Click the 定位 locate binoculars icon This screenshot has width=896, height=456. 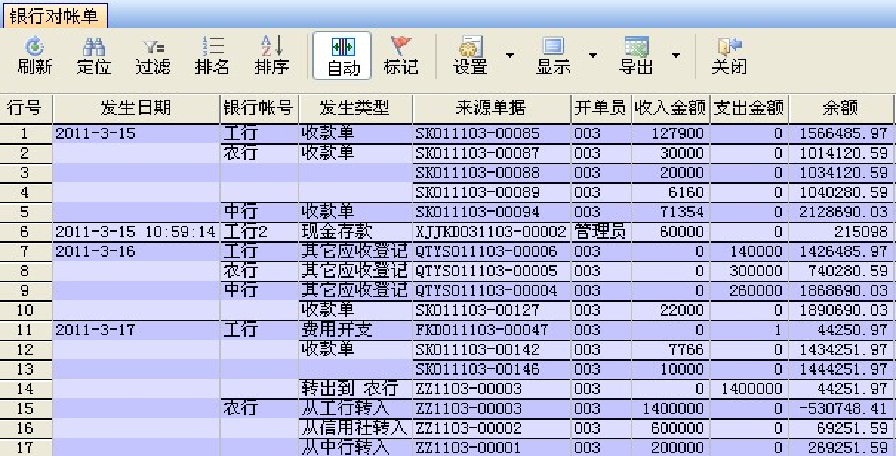pyautogui.click(x=93, y=47)
